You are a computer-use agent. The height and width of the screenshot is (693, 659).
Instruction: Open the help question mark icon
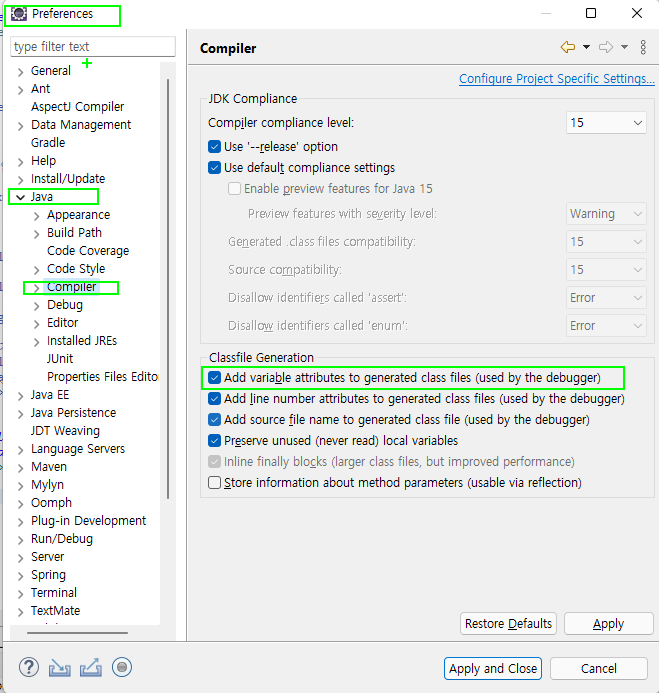[x=29, y=667]
